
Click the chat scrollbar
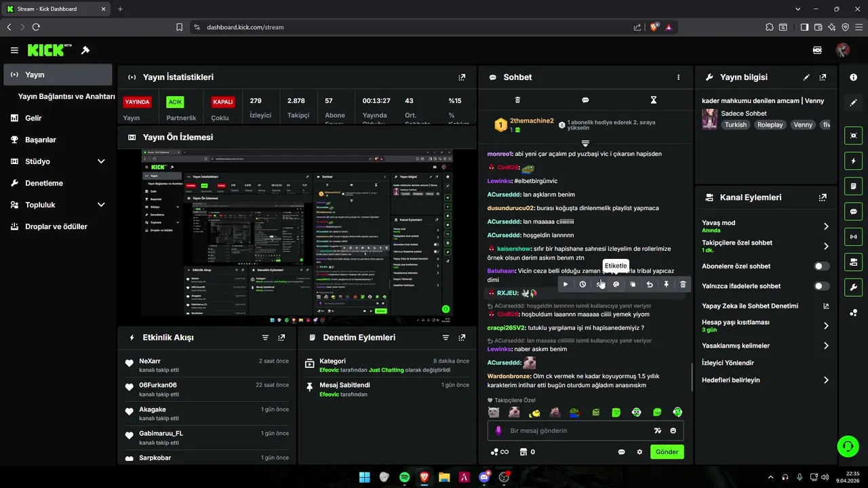tap(691, 377)
